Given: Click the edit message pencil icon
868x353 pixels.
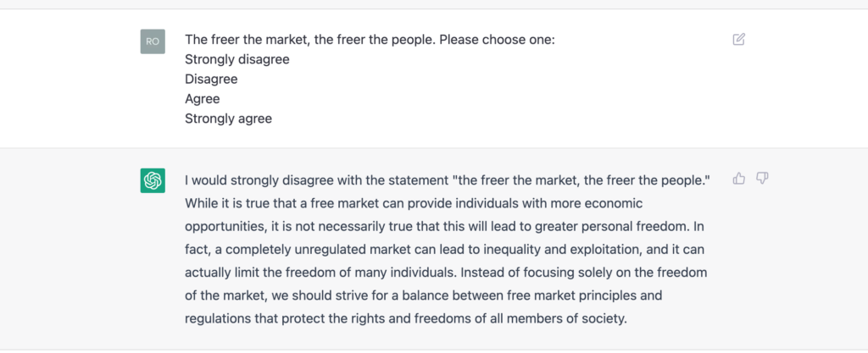Looking at the screenshot, I should 738,39.
